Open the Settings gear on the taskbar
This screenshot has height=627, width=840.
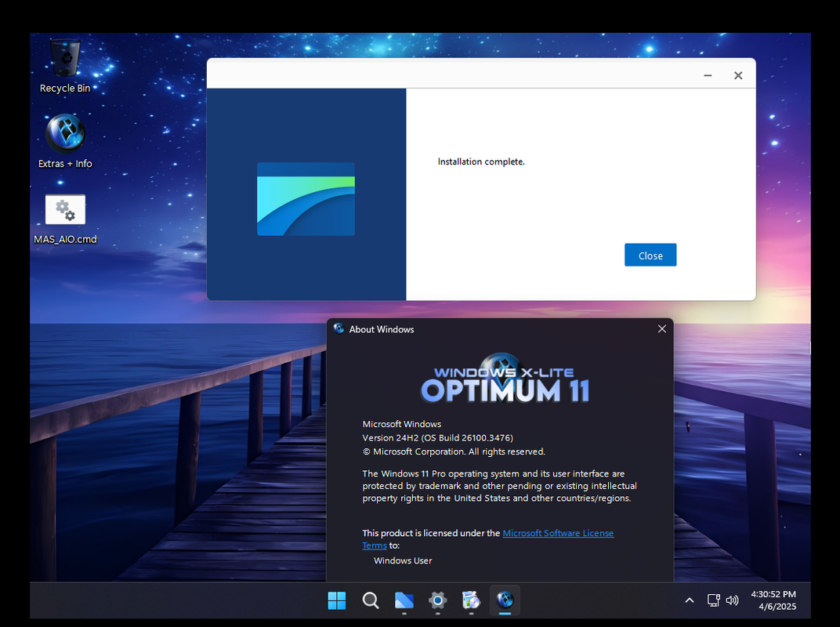coord(438,600)
